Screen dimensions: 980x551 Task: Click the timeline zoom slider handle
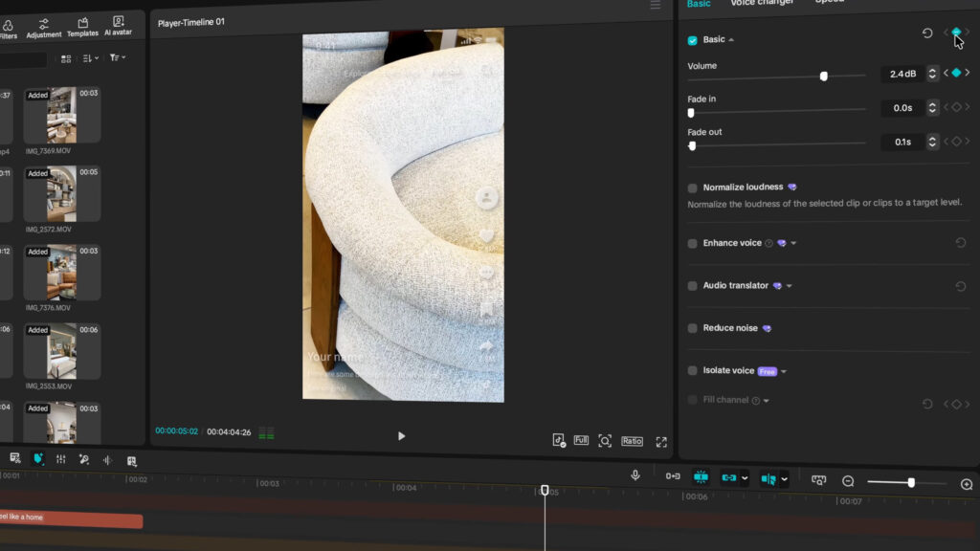(x=911, y=482)
